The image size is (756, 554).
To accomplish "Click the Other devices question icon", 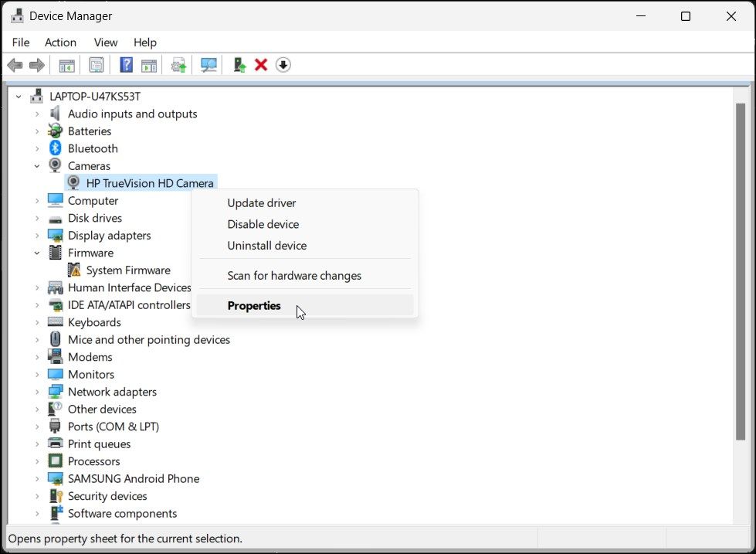I will pos(56,409).
